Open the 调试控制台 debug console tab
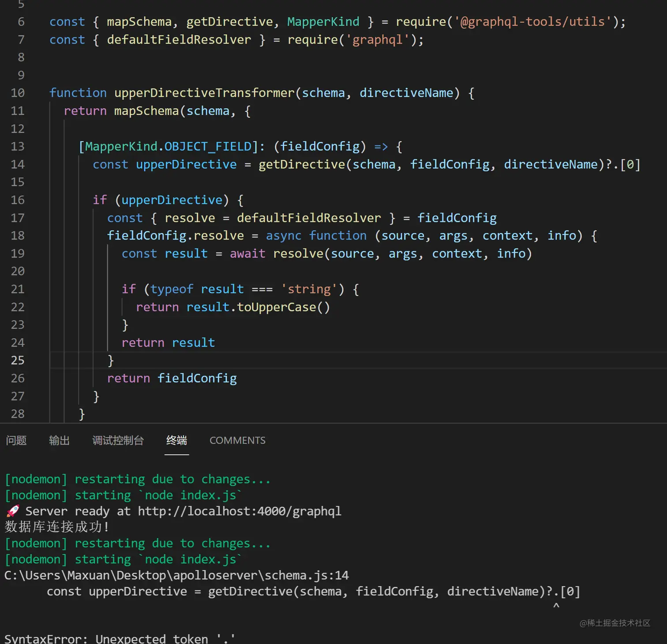667x644 pixels. point(118,440)
